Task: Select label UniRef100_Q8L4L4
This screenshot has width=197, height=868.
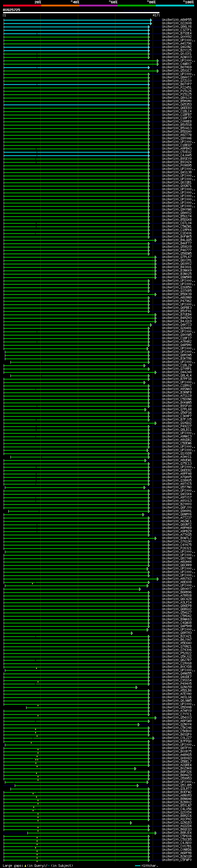Action: 177,376
